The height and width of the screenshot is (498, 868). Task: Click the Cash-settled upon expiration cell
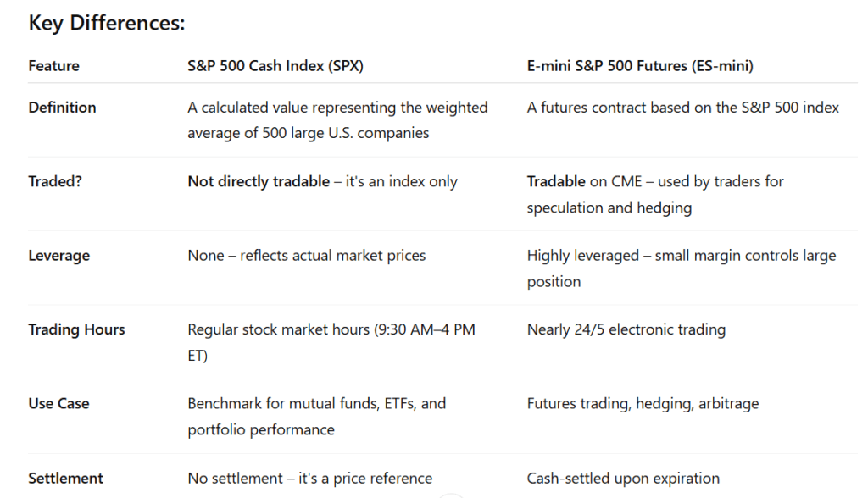click(623, 478)
